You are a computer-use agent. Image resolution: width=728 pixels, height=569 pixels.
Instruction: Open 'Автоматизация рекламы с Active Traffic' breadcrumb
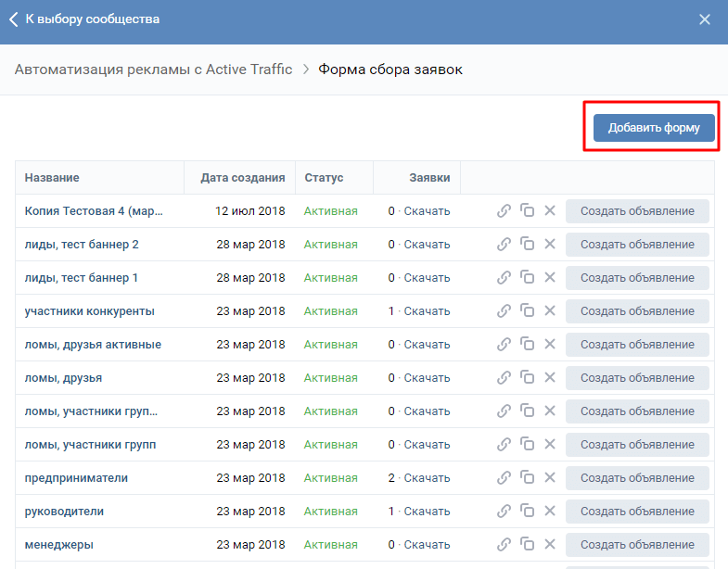(153, 70)
